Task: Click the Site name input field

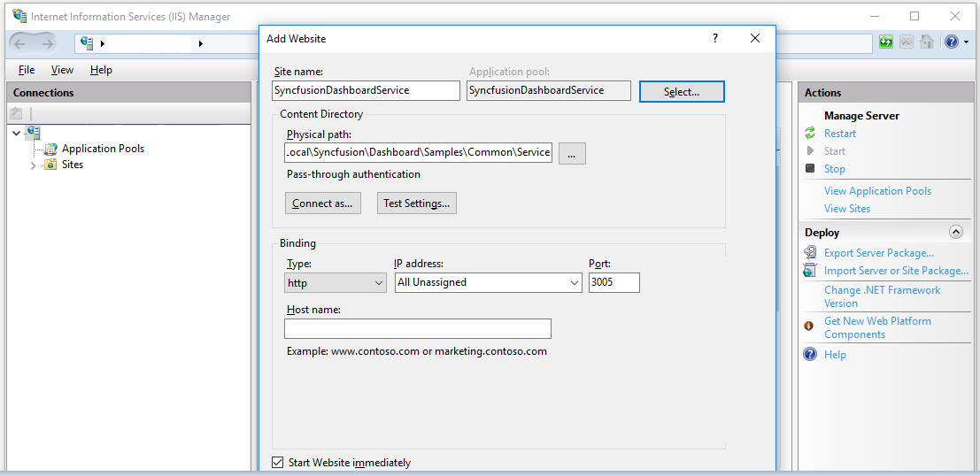Action: [367, 90]
